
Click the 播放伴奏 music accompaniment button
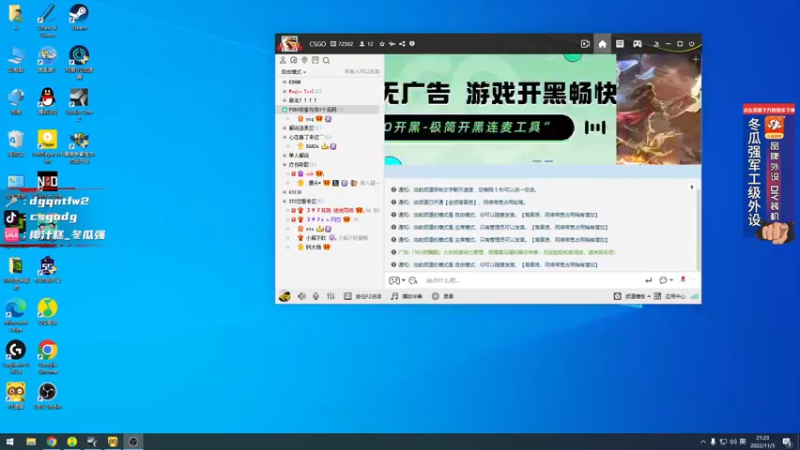(x=407, y=296)
